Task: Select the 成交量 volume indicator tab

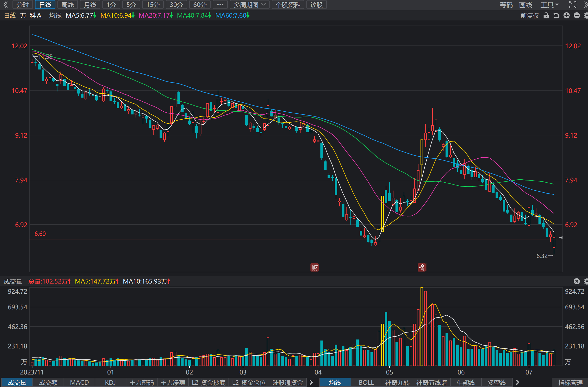Action: tap(17, 382)
